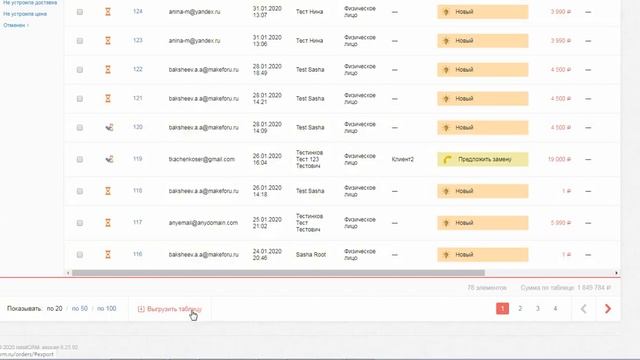The height and width of the screenshot is (360, 640).
Task: Go to previous page with gray arrow
Action: click(x=584, y=309)
